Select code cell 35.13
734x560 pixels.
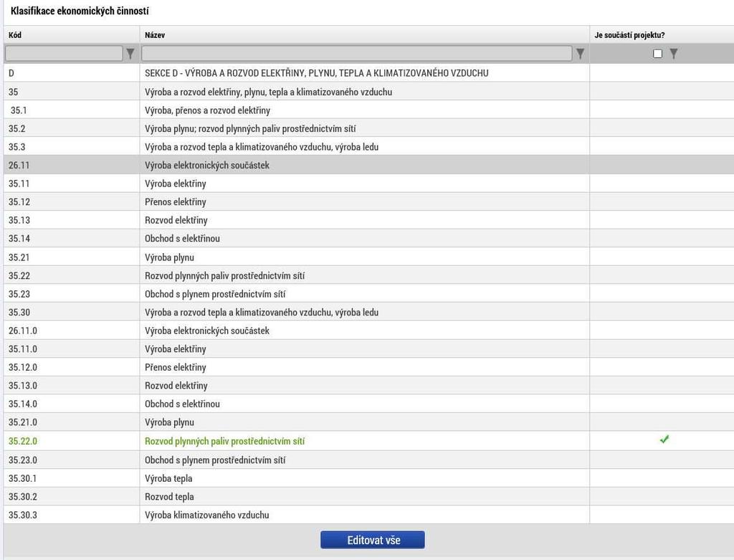click(19, 220)
